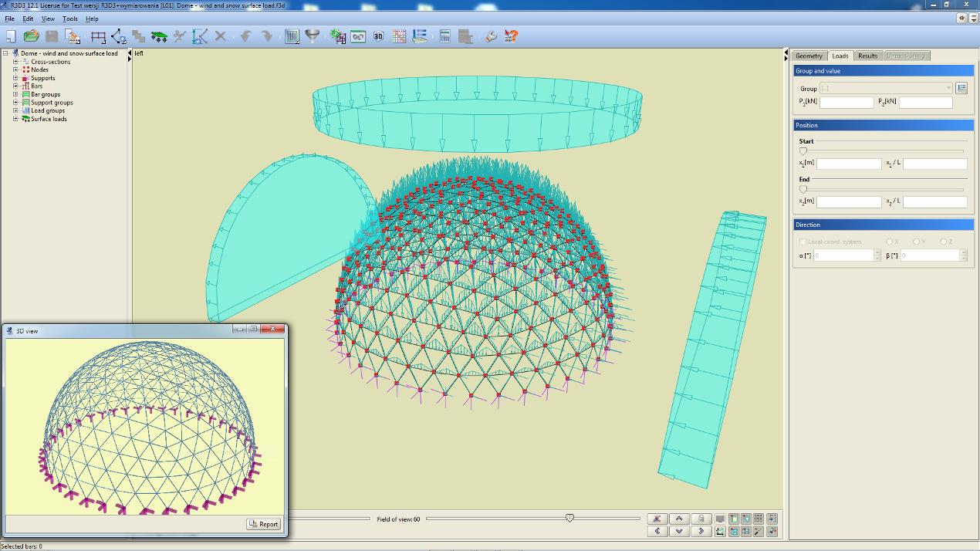This screenshot has width=980, height=551.
Task: Open file with the folder toolbar icon
Action: [x=31, y=35]
